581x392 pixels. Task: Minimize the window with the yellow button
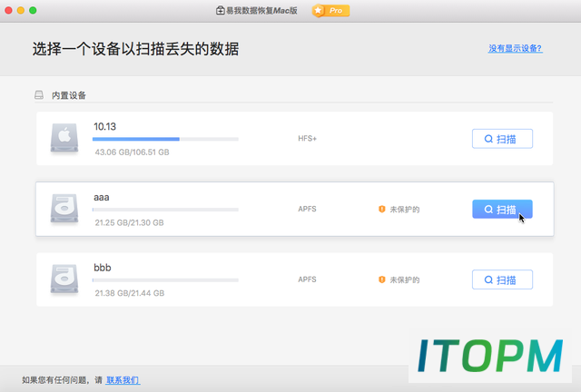[x=21, y=10]
